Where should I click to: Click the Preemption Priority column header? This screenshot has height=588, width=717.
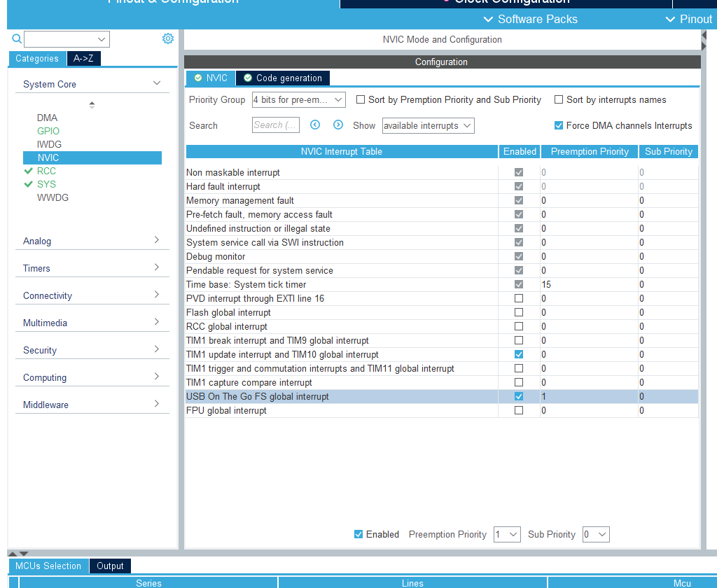(x=590, y=151)
